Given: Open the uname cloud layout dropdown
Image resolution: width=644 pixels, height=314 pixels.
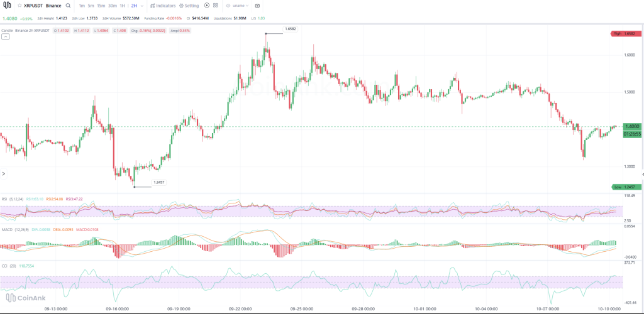Looking at the screenshot, I should pyautogui.click(x=237, y=6).
